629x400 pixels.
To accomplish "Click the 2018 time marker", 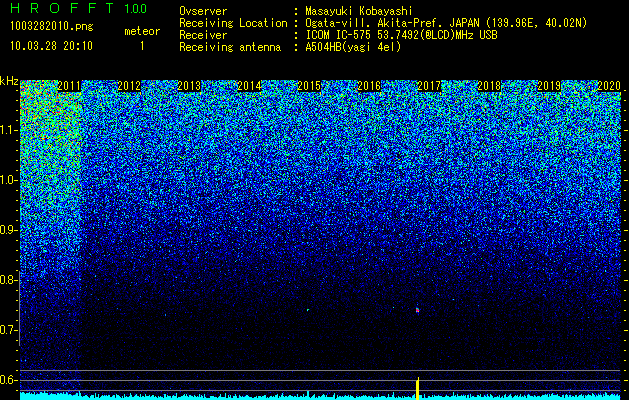I will [489, 86].
